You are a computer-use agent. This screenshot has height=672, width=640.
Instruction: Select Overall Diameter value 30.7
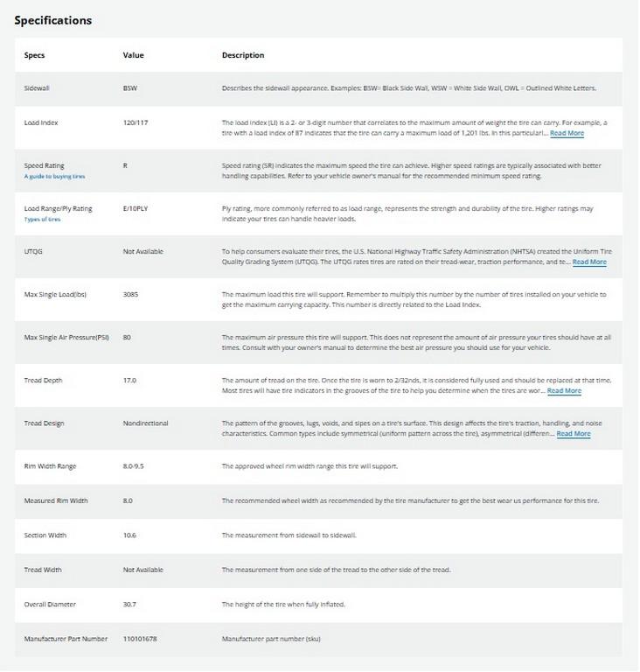click(x=131, y=604)
